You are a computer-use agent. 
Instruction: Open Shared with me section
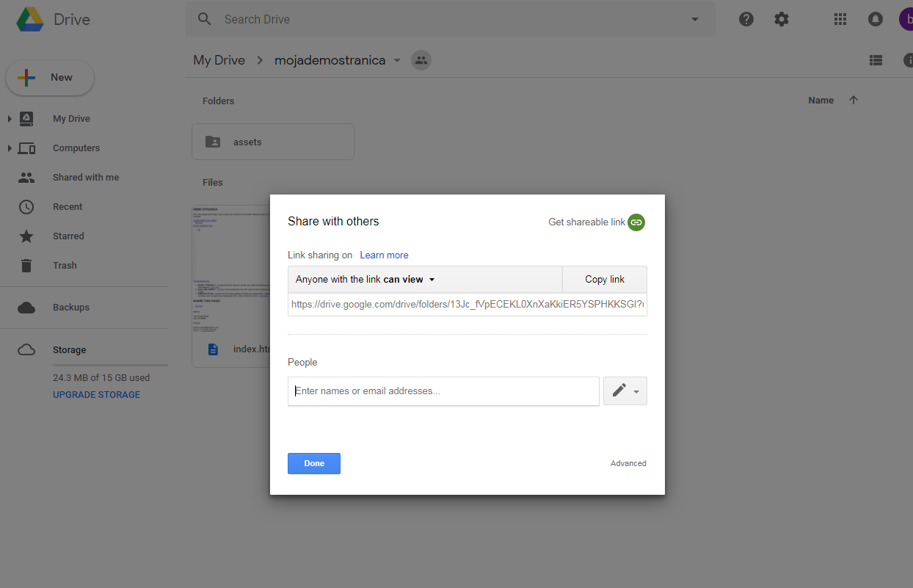click(85, 178)
